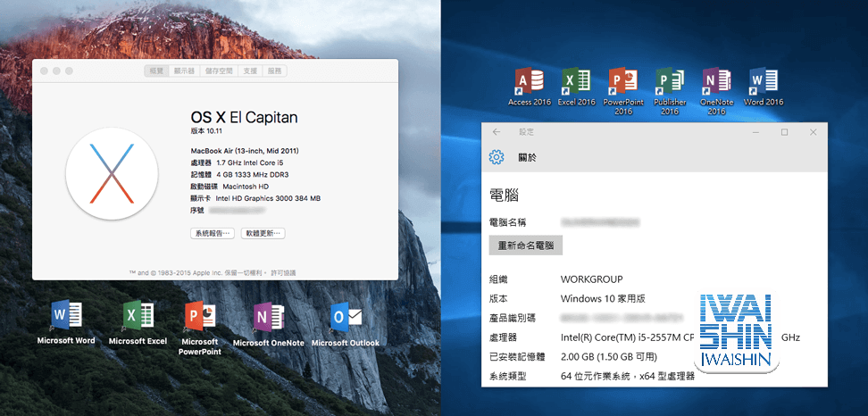Image resolution: width=868 pixels, height=416 pixels.
Task: Switch to the 顯示器 tab
Action: click(184, 71)
